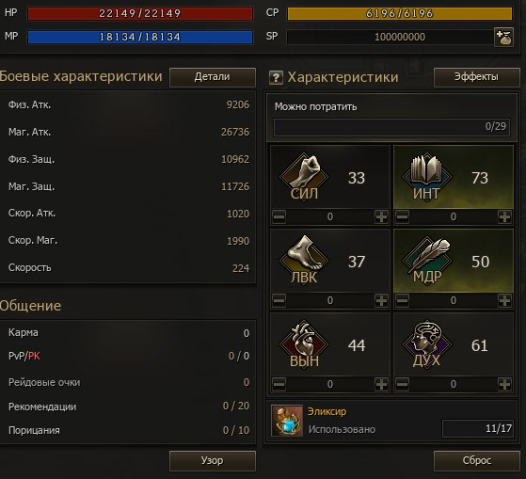Decrease ИНТ with the minus button
526x479 pixels.
click(x=402, y=217)
